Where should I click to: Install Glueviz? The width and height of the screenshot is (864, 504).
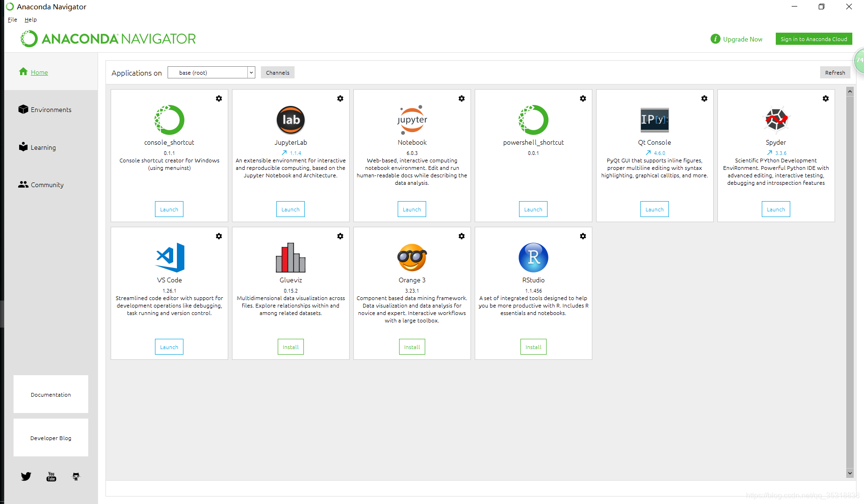click(291, 347)
